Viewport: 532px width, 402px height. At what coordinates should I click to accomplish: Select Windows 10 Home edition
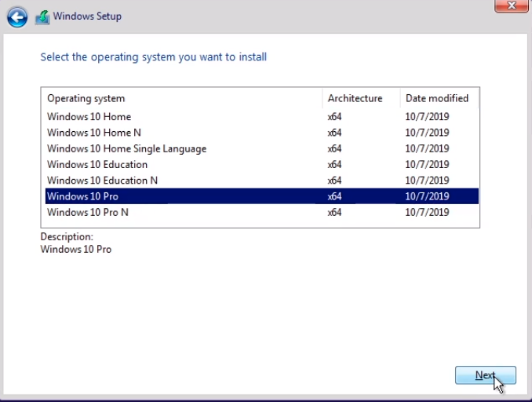[89, 117]
